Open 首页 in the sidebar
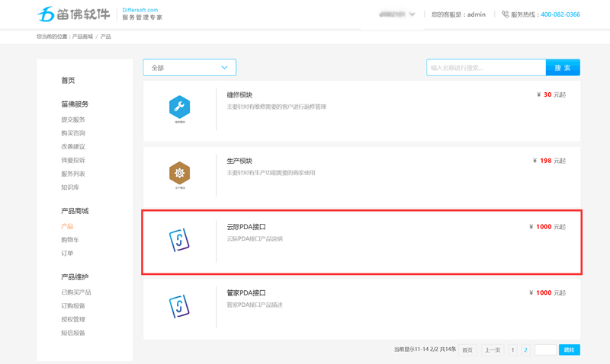Image resolution: width=610 pixels, height=364 pixels. click(68, 81)
